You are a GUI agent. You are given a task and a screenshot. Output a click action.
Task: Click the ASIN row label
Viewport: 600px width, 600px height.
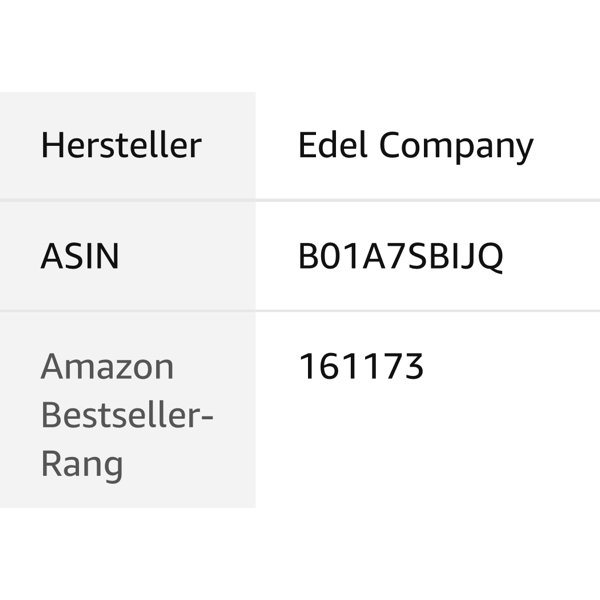pyautogui.click(x=79, y=257)
